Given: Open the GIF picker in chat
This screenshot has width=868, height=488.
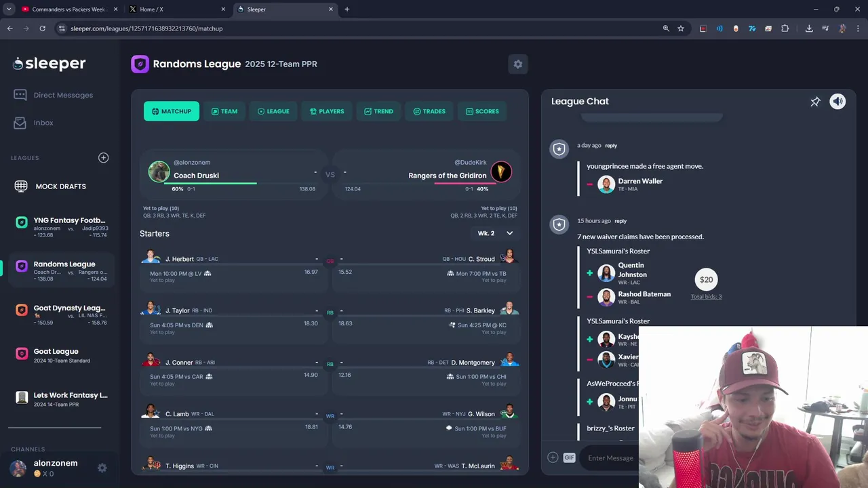Looking at the screenshot, I should coord(569,457).
